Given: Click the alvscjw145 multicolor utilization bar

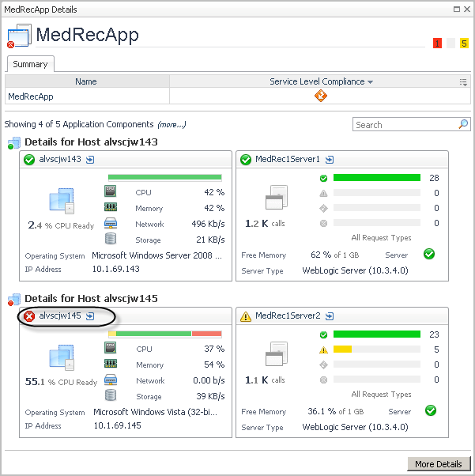Looking at the screenshot, I should 165,334.
